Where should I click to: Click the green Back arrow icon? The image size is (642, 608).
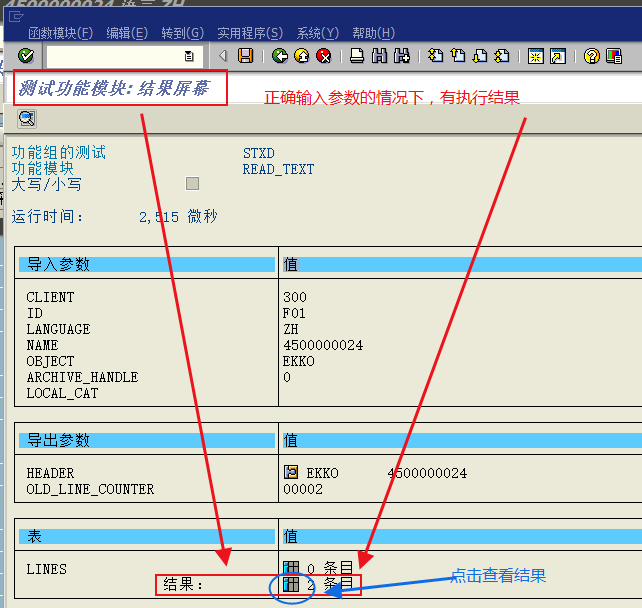[x=280, y=56]
